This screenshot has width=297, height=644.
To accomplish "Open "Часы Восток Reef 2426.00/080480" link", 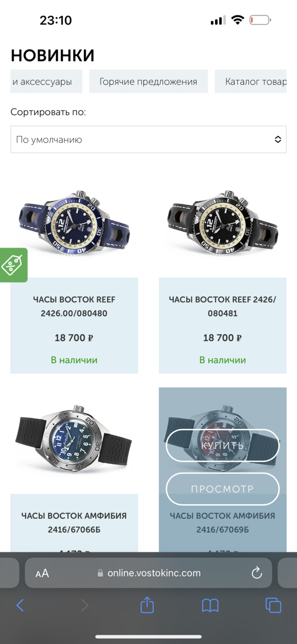I will tap(74, 306).
